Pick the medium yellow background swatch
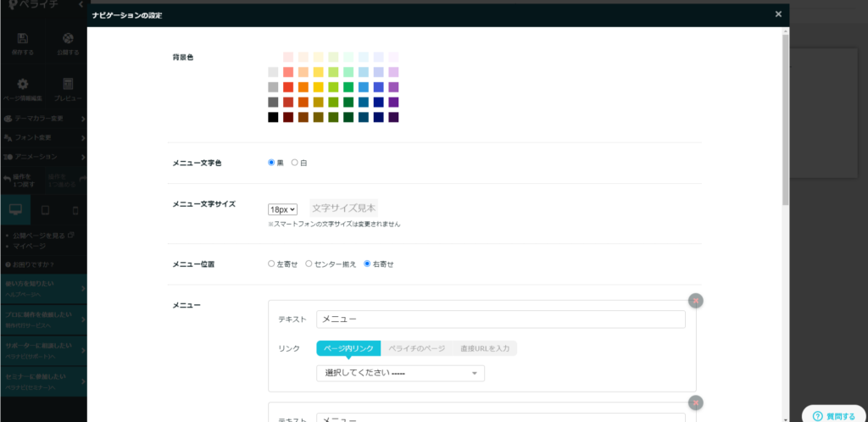Screen dimensions: 868x422 pyautogui.click(x=319, y=87)
